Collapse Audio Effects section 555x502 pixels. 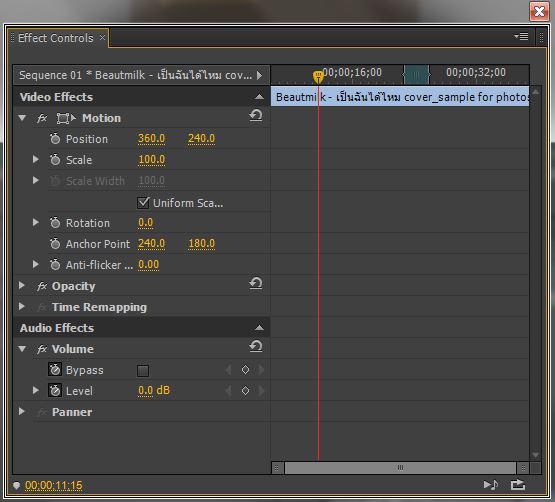[x=259, y=328]
